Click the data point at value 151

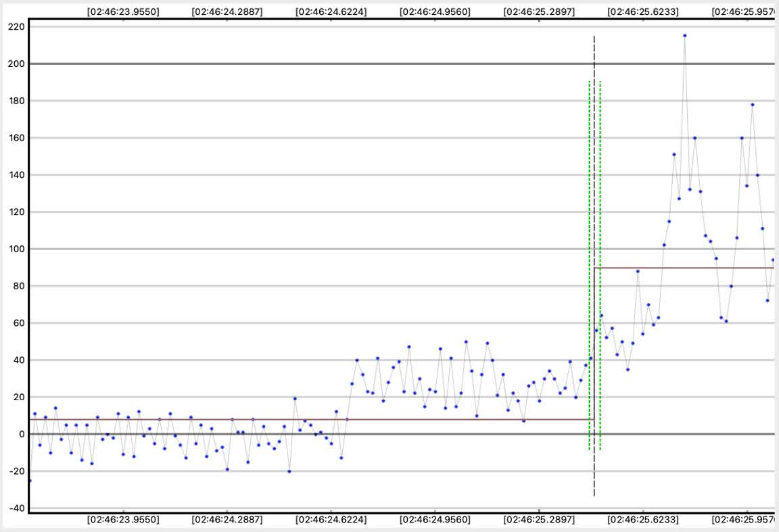coord(674,154)
